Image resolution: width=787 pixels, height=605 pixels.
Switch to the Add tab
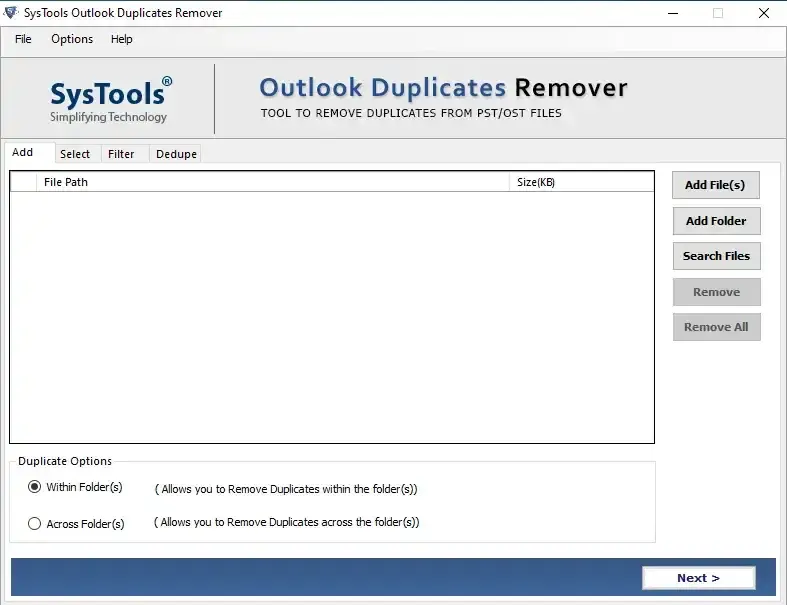click(23, 153)
